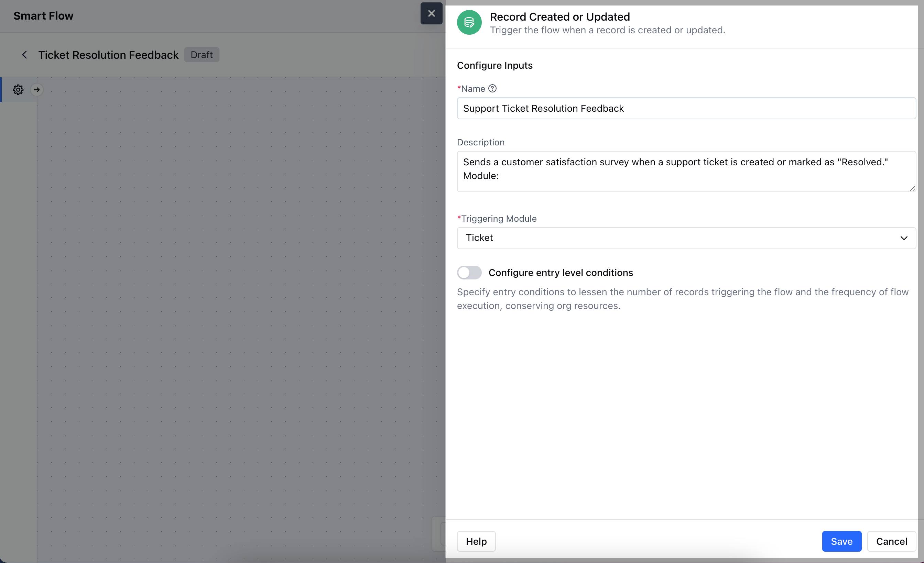Click the Configure Inputs heading
924x563 pixels.
(x=494, y=65)
